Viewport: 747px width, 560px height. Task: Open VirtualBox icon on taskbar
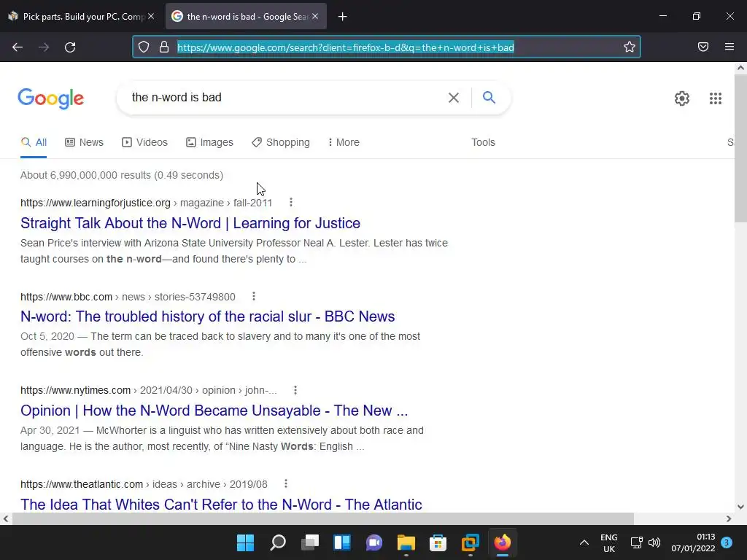click(x=471, y=542)
